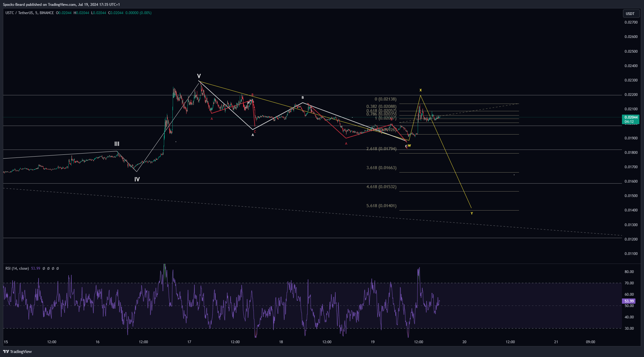The height and width of the screenshot is (357, 644).
Task: Click the 80.00 RSI axis label
Action: click(x=629, y=272)
